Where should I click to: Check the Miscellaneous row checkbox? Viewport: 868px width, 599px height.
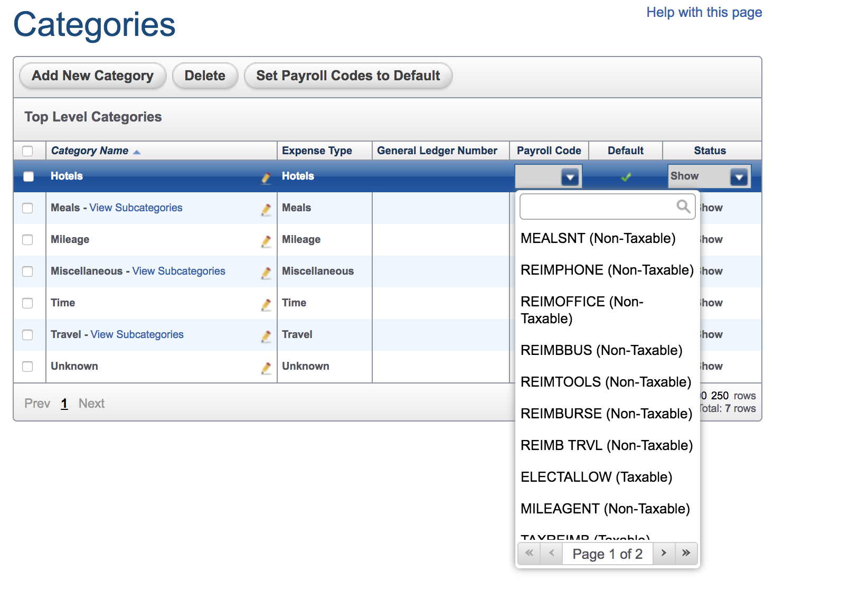click(27, 272)
